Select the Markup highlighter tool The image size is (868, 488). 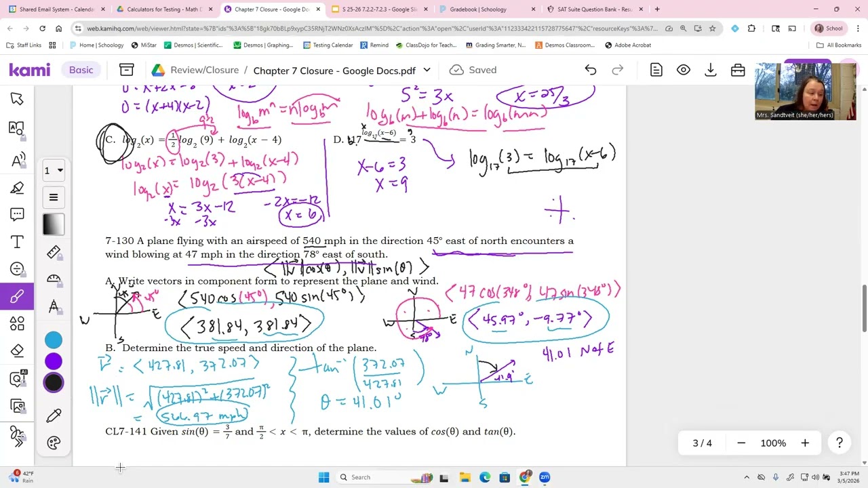click(x=17, y=188)
